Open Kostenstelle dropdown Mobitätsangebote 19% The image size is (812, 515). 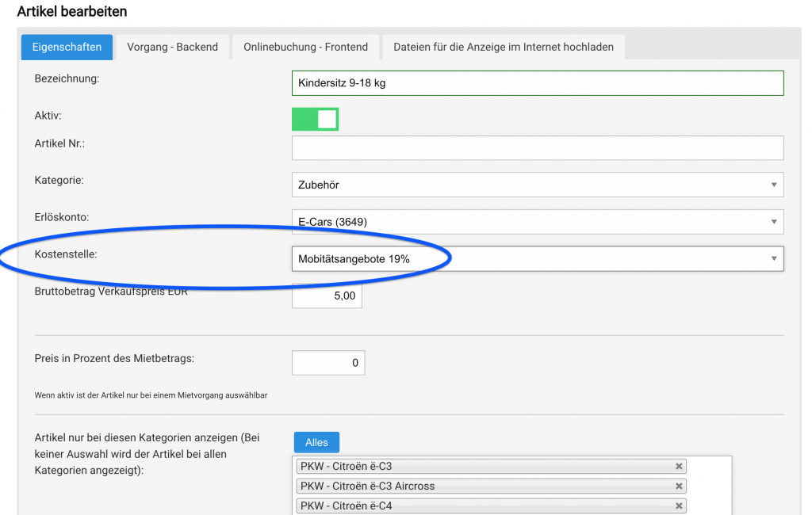pyautogui.click(x=538, y=259)
